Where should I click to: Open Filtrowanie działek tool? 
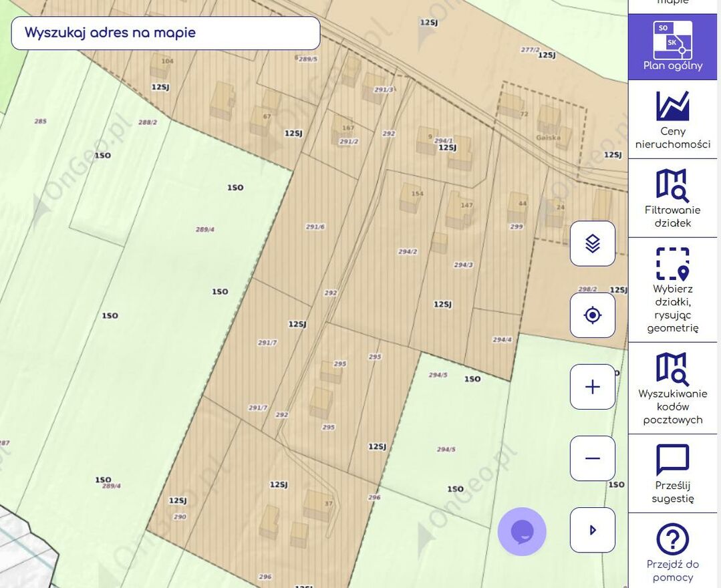[x=672, y=198]
